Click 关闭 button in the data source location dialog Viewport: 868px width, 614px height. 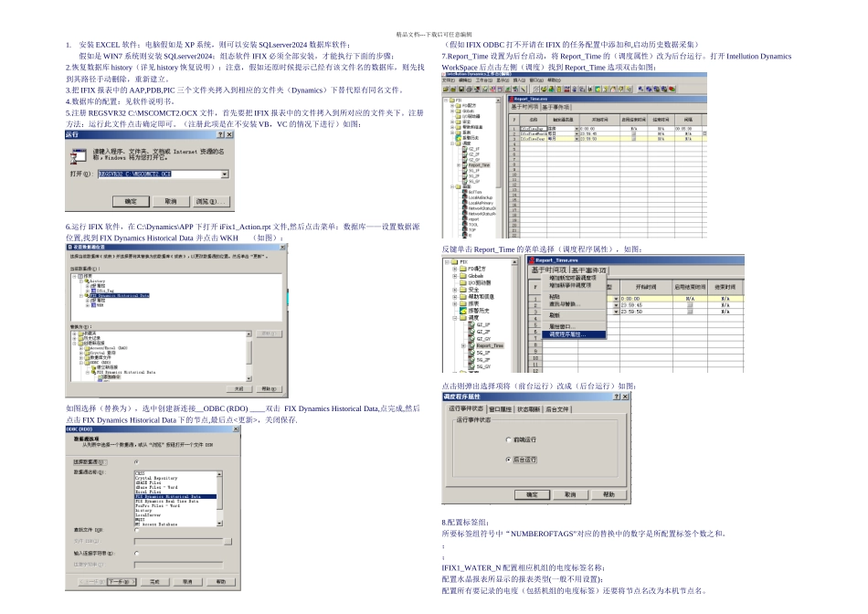click(x=239, y=388)
